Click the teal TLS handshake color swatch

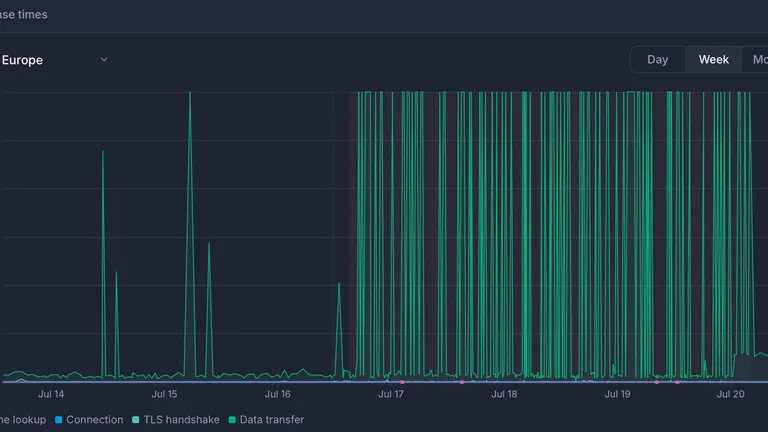click(136, 420)
